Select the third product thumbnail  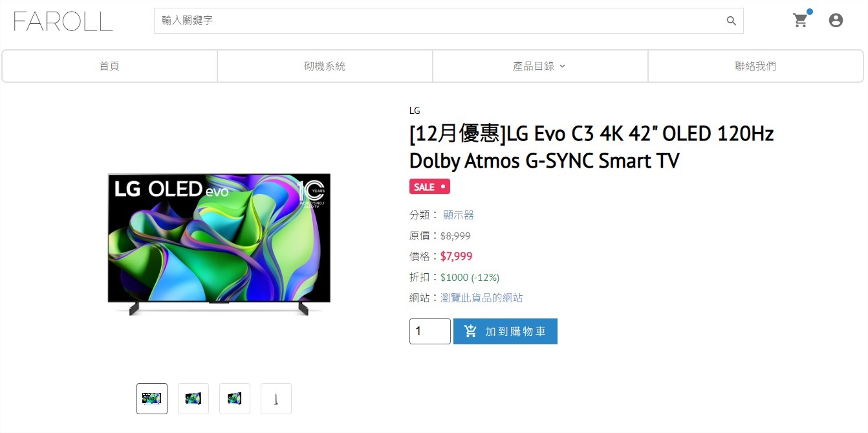click(235, 399)
